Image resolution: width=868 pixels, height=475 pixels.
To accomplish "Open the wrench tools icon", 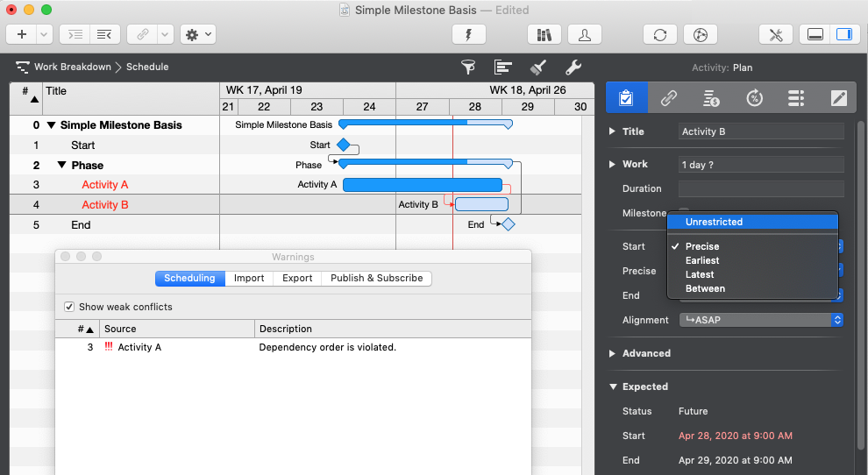I will [x=573, y=67].
